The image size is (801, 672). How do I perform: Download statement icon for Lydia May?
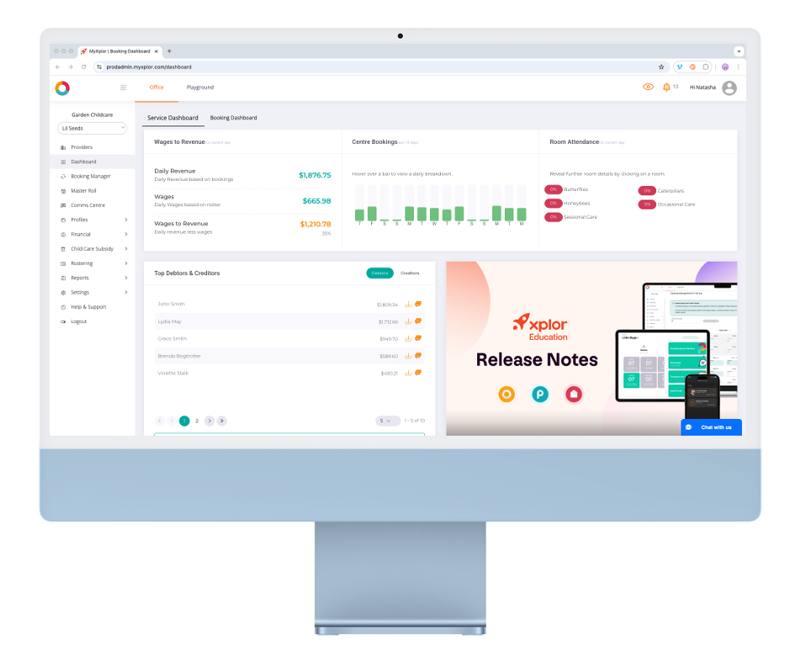pos(408,321)
